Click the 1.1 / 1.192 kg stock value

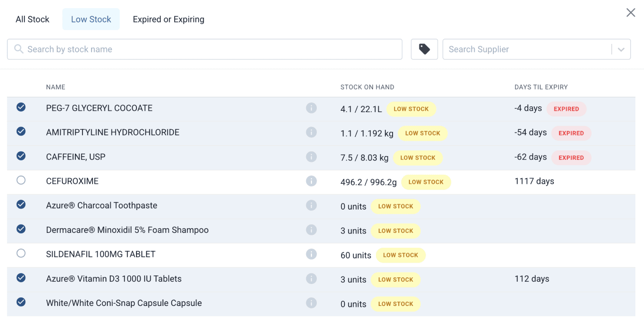367,134
